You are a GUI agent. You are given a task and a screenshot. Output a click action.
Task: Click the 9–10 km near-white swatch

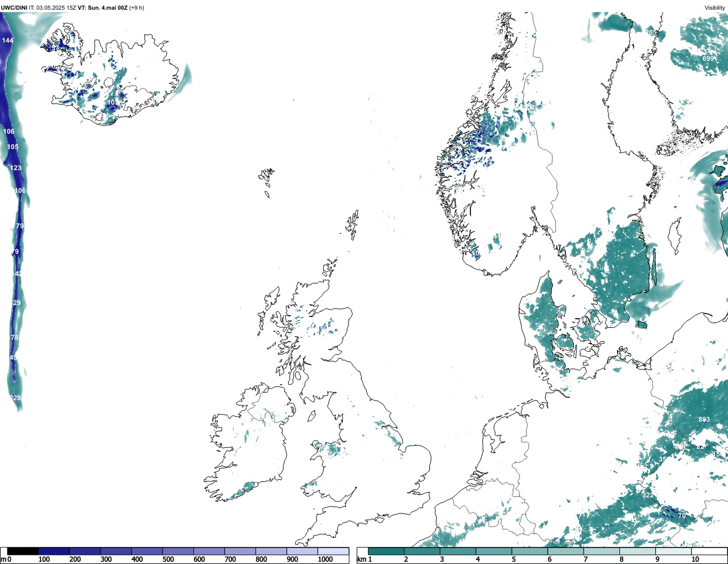(673, 551)
